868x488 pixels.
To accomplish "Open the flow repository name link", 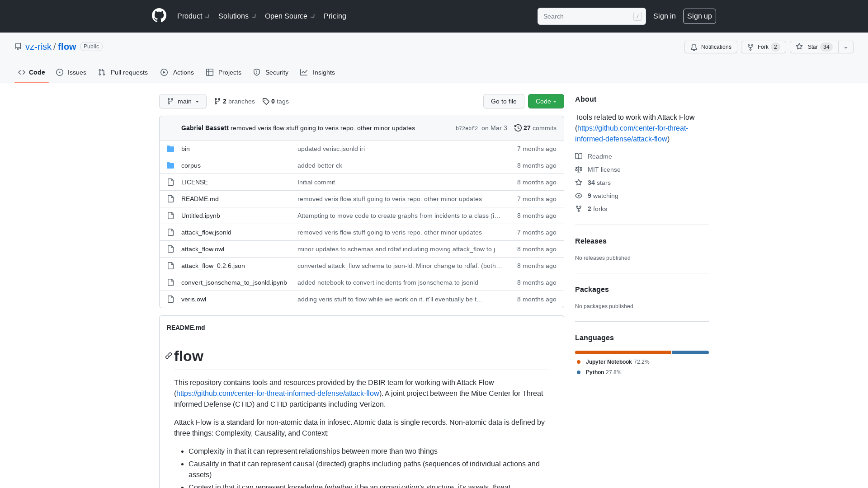I will pos(67,47).
